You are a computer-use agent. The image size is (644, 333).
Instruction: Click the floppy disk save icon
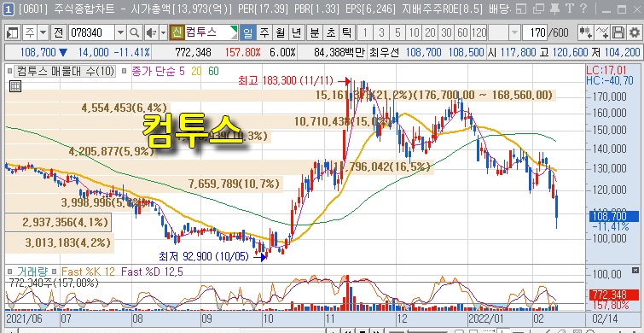618,32
